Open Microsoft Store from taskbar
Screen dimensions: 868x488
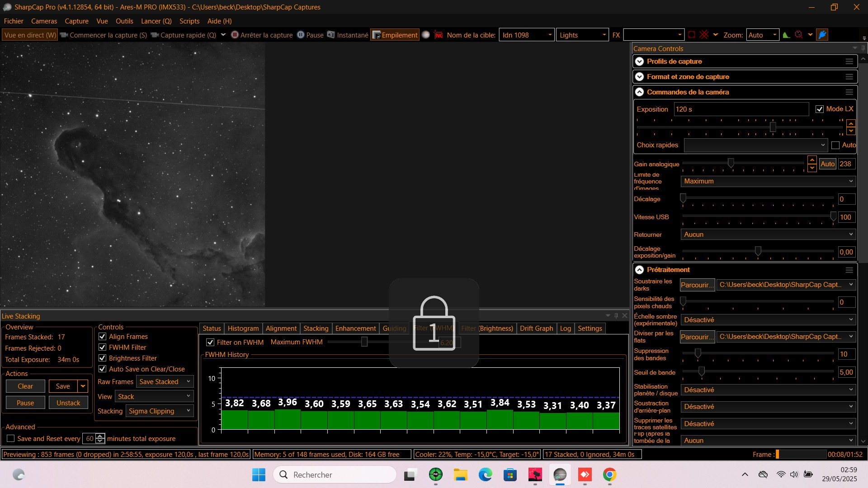[510, 474]
